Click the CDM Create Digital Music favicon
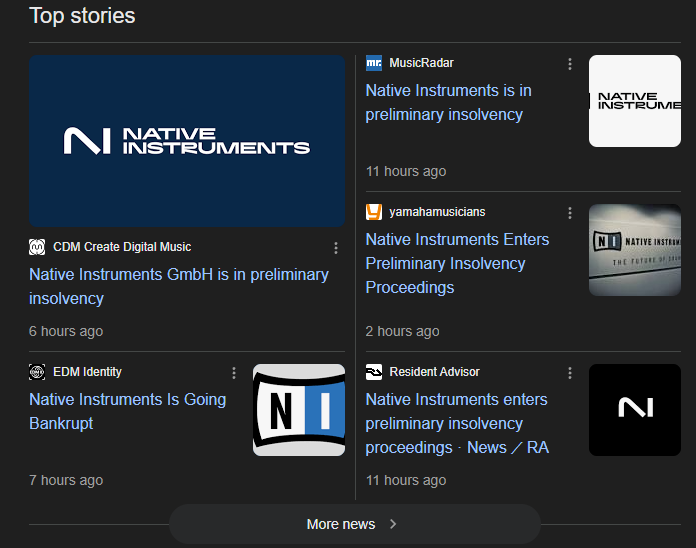Screen dimensions: 696x548 coord(37,247)
